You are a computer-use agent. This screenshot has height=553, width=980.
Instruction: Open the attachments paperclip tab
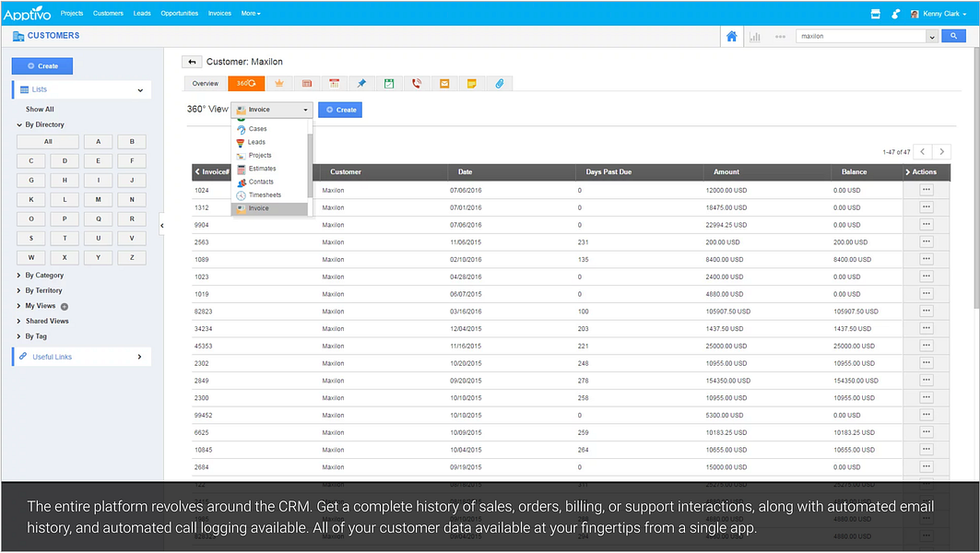[x=499, y=84]
